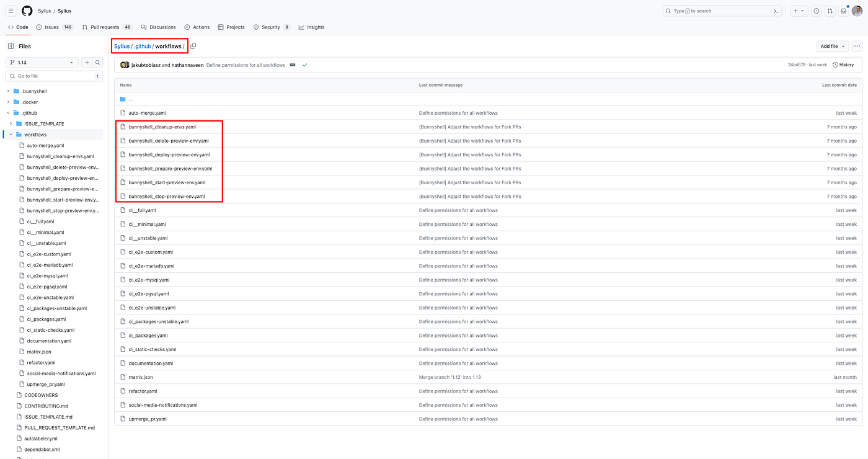Click Sylius owner link in header

coord(44,11)
